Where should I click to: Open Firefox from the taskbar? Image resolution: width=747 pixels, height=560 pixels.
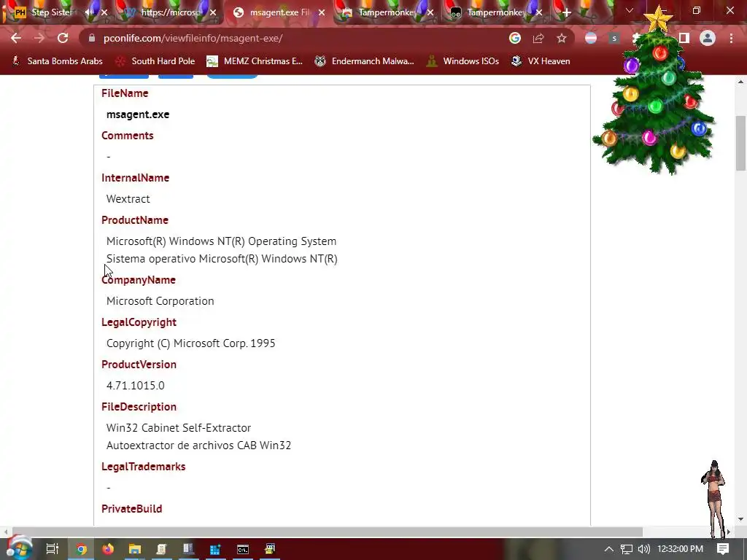(108, 549)
